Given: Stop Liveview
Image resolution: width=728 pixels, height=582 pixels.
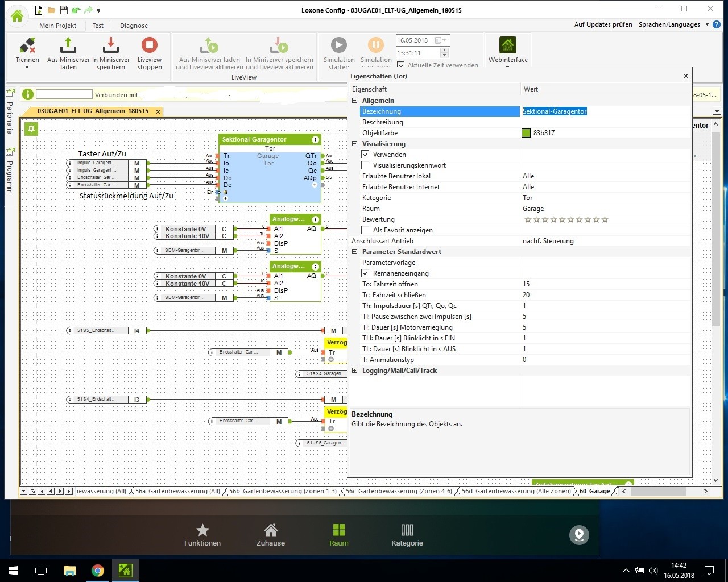Looking at the screenshot, I should [x=150, y=53].
